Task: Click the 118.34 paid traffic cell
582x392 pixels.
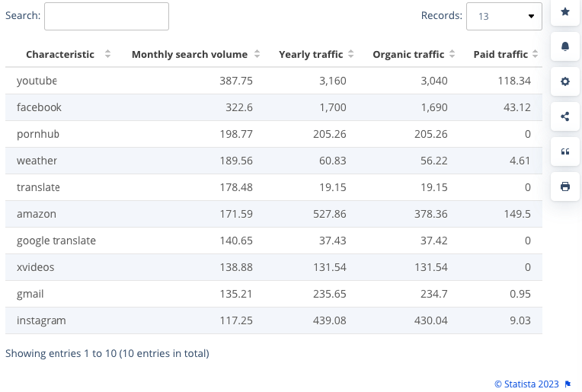Action: 514,81
